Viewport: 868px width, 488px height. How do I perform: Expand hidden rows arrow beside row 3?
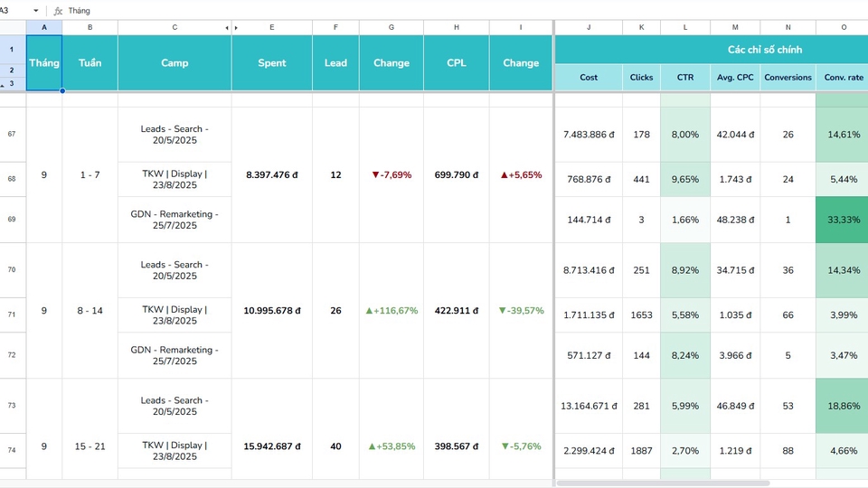(3, 84)
